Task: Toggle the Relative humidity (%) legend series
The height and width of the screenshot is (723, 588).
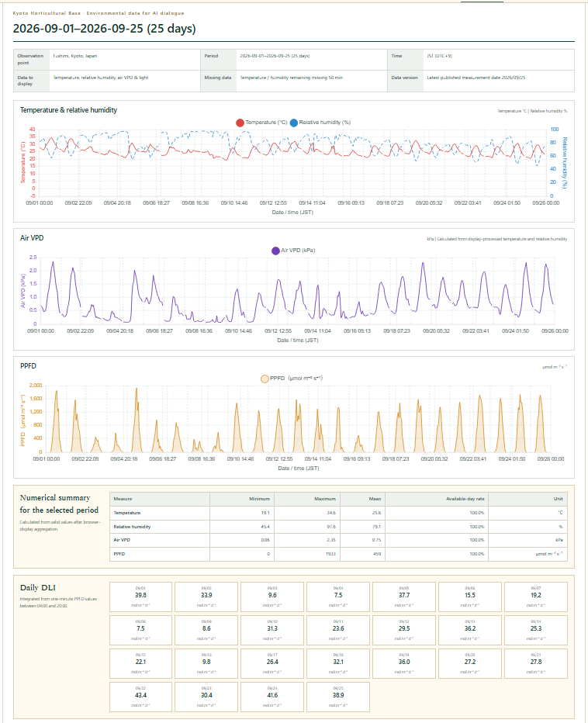Action: point(320,123)
